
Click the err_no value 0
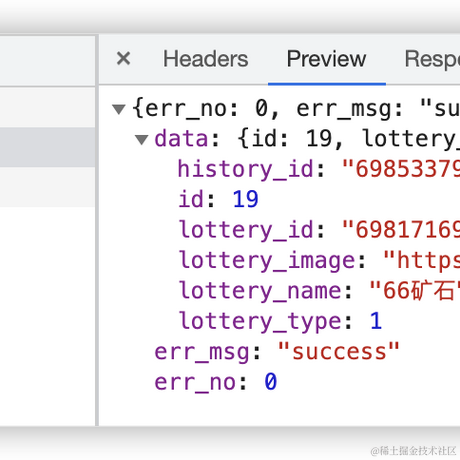point(270,382)
